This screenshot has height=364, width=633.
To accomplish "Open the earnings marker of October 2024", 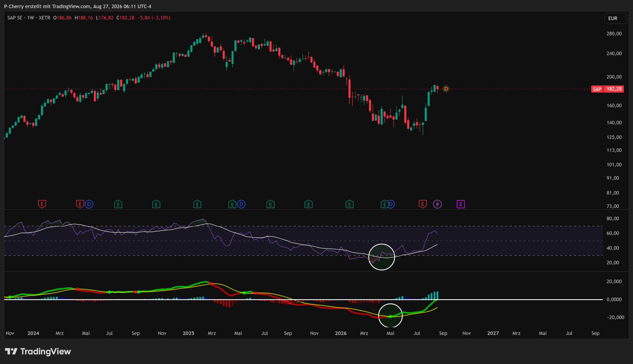I will (x=156, y=204).
